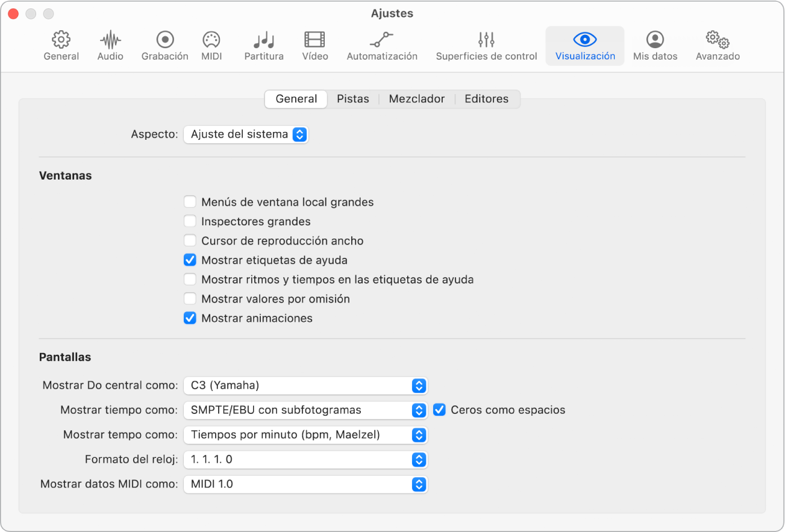Viewport: 785px width, 532px height.
Task: Switch to the Editores tab
Action: tap(487, 99)
